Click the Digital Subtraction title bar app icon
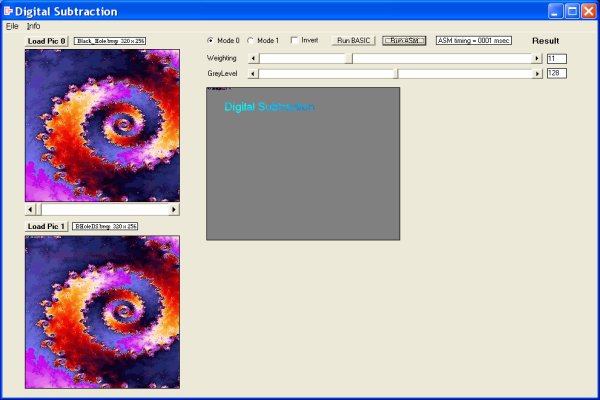This screenshot has height=400, width=600. pyautogui.click(x=8, y=11)
